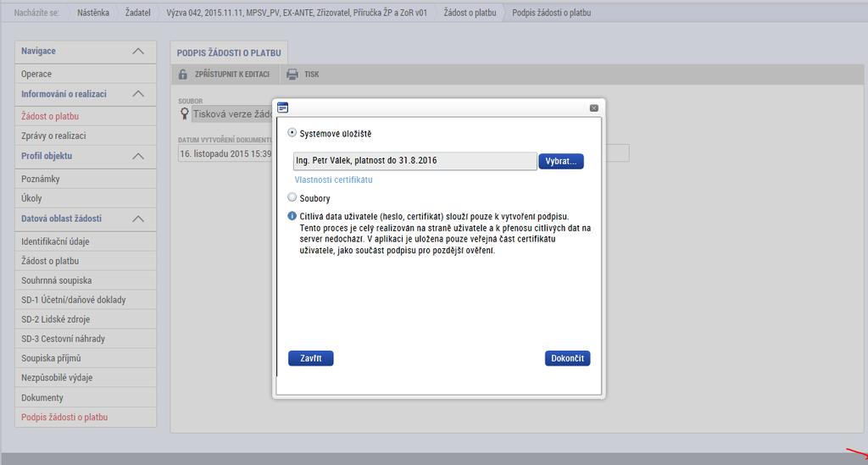Click the dialog window icon in the title bar
This screenshot has width=868, height=465.
pyautogui.click(x=283, y=108)
